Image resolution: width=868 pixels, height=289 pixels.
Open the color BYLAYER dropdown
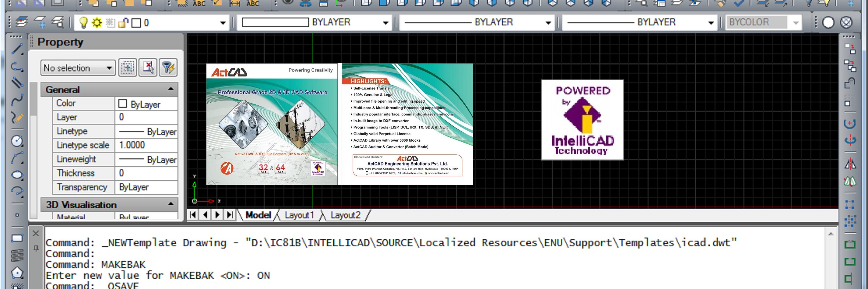[x=386, y=23]
